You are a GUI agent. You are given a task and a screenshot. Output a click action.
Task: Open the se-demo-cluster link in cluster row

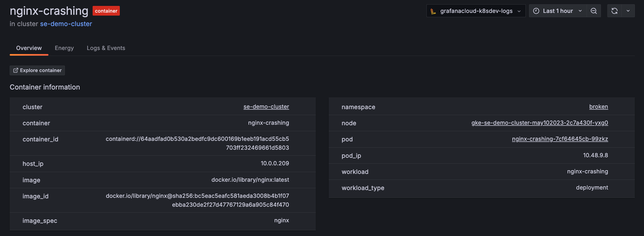[x=266, y=107]
